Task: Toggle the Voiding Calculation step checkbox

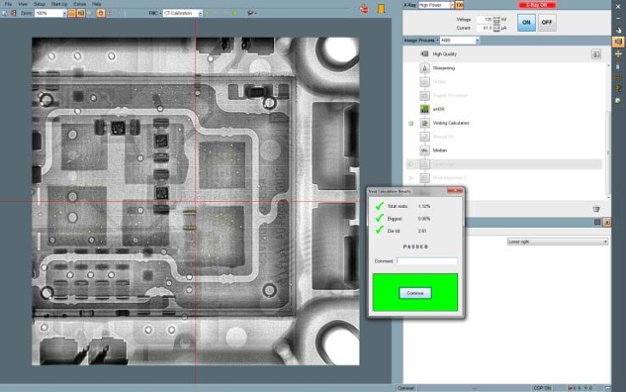Action: coord(411,123)
